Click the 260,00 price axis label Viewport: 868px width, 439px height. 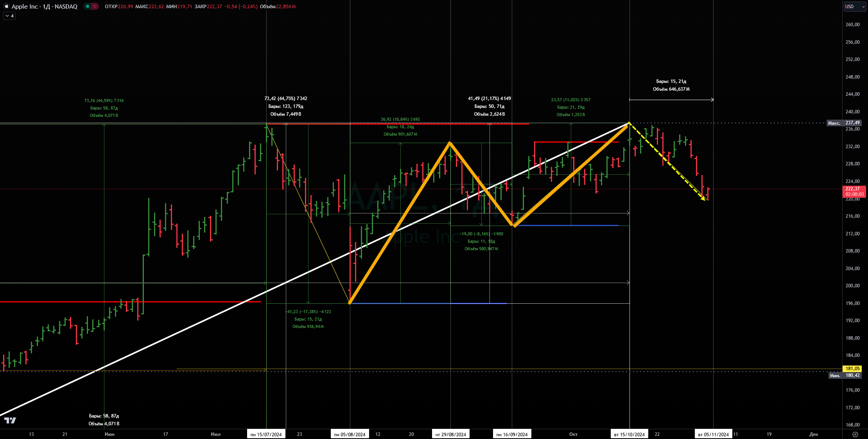click(x=853, y=24)
